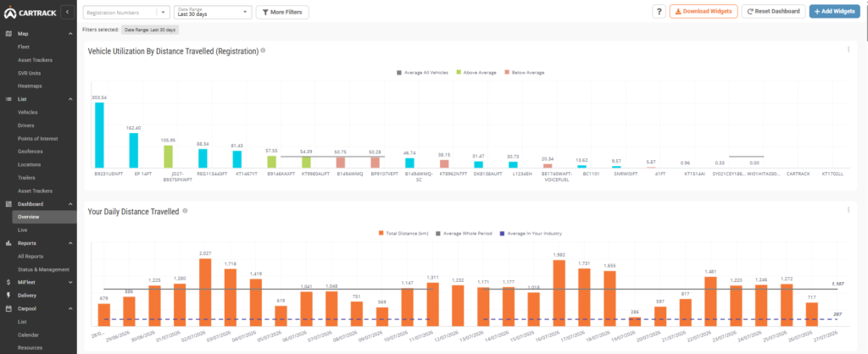The image size is (868, 354).
Task: Toggle Average In Your Industry legend entry
Action: [531, 234]
